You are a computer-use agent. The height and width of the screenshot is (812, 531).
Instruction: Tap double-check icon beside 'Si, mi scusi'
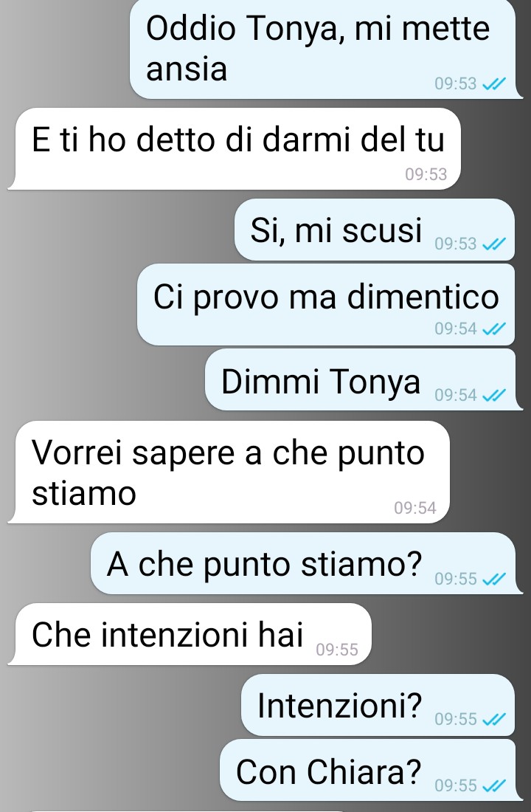coord(493,244)
